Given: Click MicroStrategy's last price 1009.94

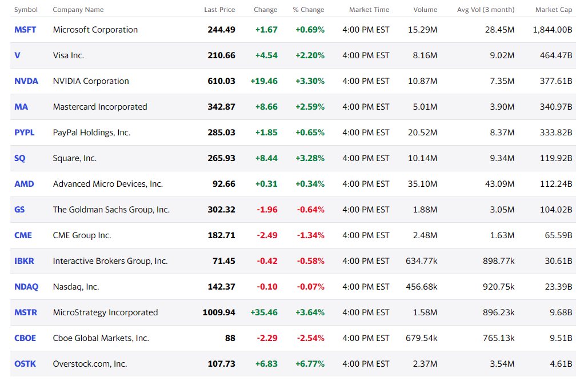Looking at the screenshot, I should click(219, 312).
